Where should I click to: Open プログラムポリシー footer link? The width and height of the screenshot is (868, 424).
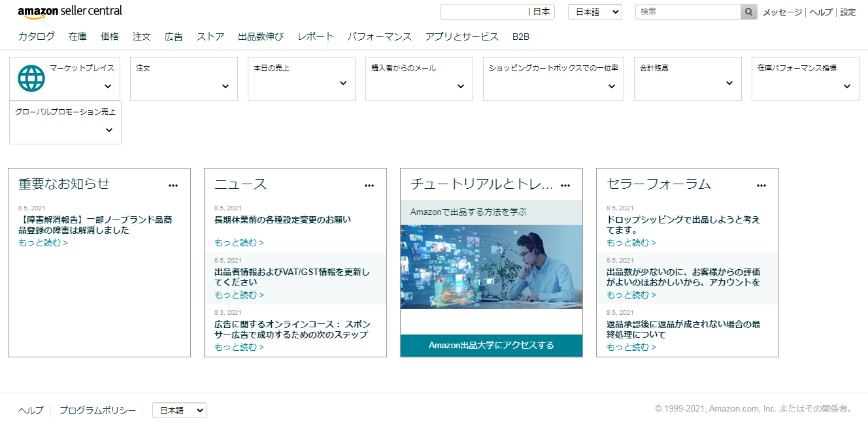[97, 410]
